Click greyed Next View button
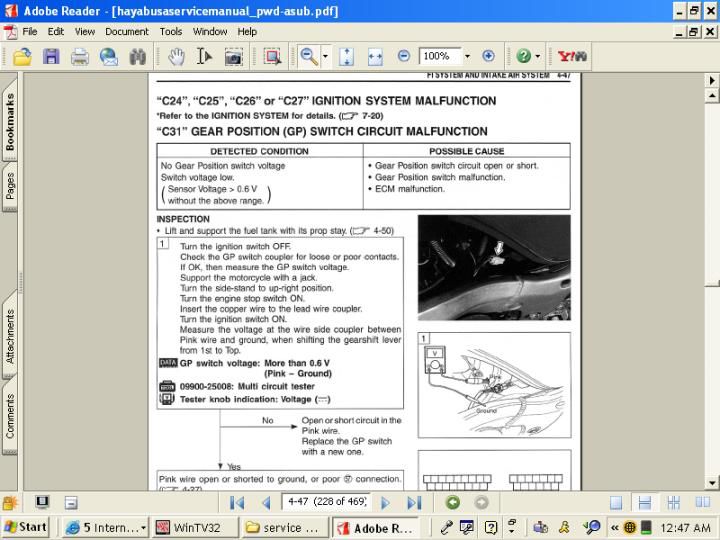Image resolution: width=720 pixels, height=540 pixels. tap(481, 503)
